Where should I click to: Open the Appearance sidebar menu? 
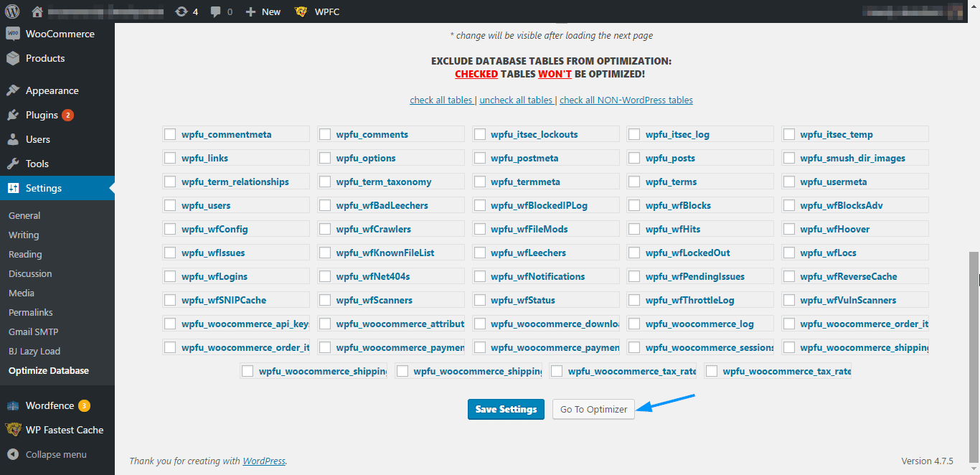pos(57,90)
